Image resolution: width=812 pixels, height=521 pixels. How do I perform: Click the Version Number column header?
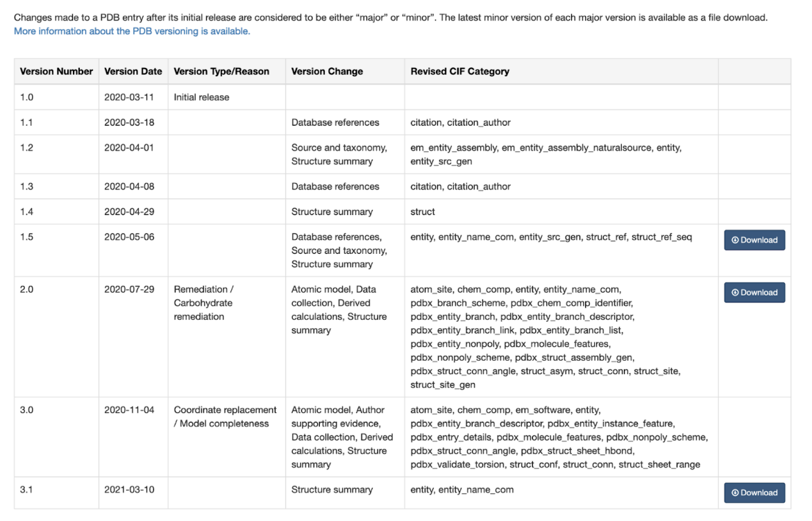coord(56,71)
